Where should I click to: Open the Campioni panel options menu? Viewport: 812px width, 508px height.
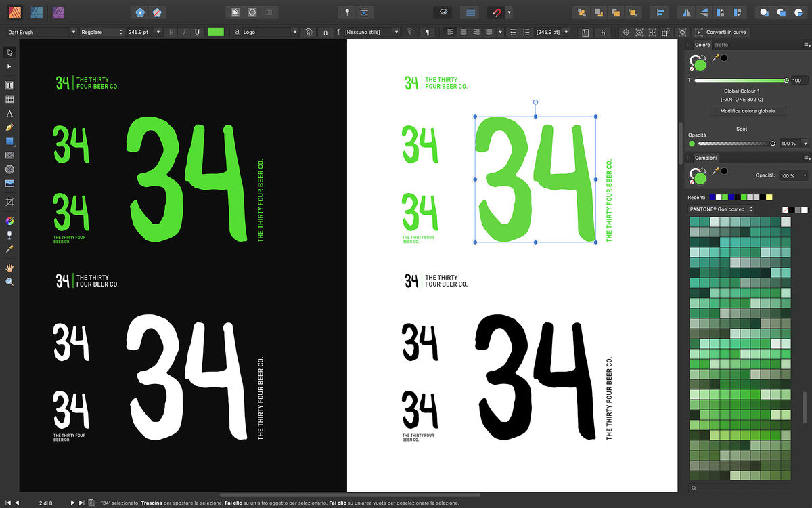pos(806,158)
